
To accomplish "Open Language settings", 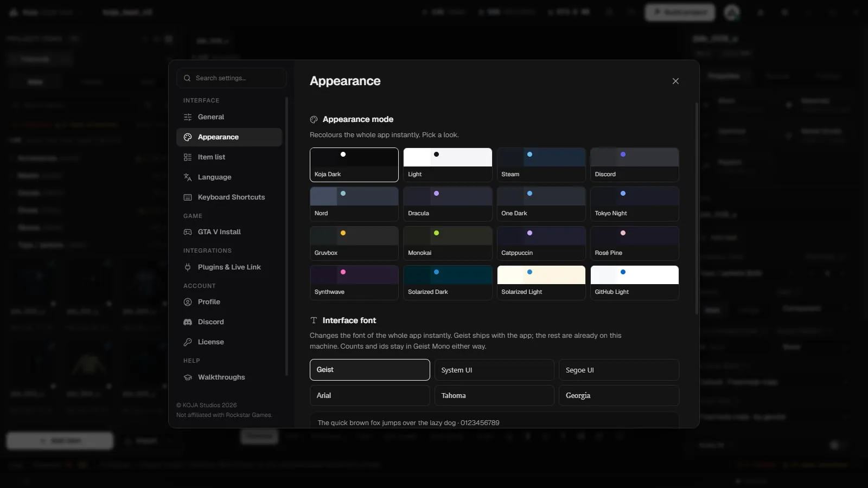I will 229,177.
